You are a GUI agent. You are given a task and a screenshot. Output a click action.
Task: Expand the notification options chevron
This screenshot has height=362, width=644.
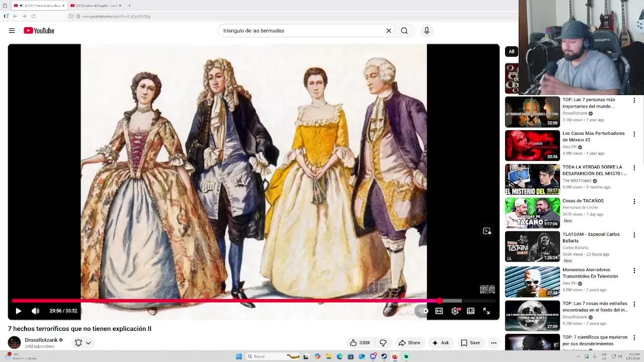[x=88, y=342]
